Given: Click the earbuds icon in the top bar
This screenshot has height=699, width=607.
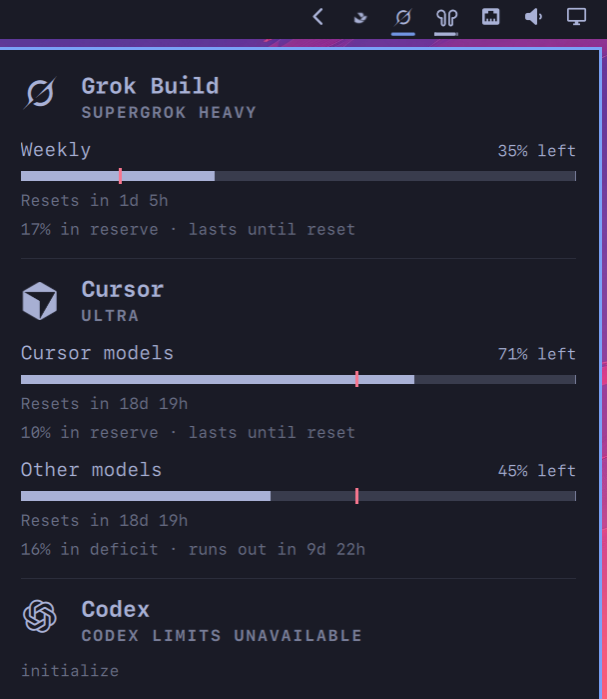Looking at the screenshot, I should [x=446, y=18].
